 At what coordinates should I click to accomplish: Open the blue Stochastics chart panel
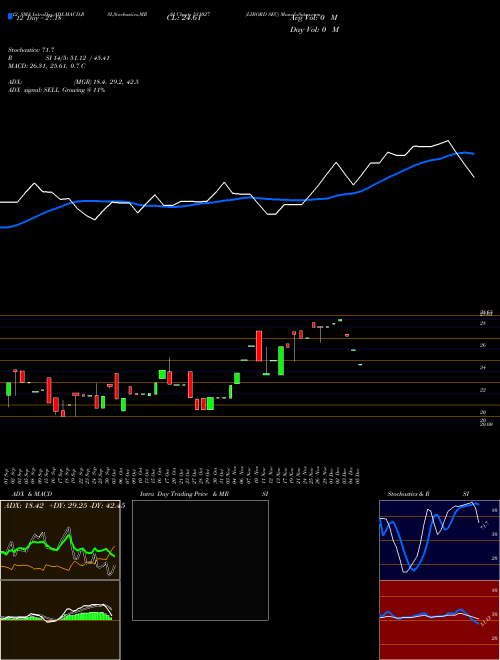pyautogui.click(x=439, y=540)
